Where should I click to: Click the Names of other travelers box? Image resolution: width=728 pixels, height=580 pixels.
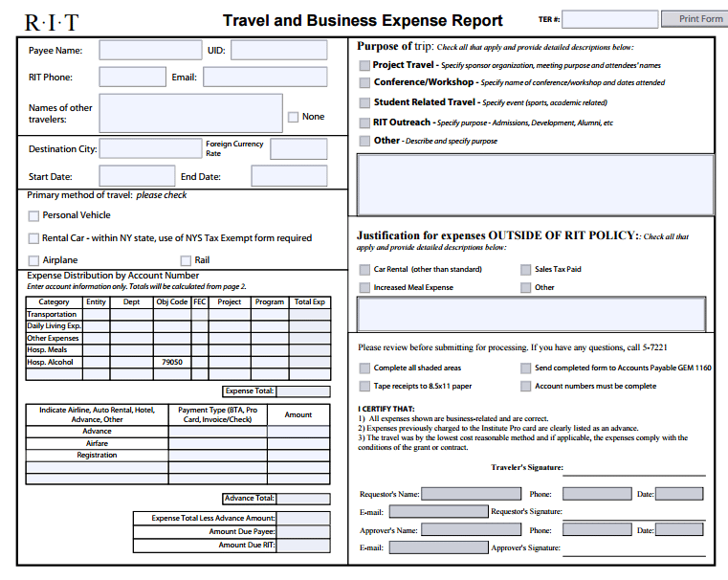tap(190, 113)
